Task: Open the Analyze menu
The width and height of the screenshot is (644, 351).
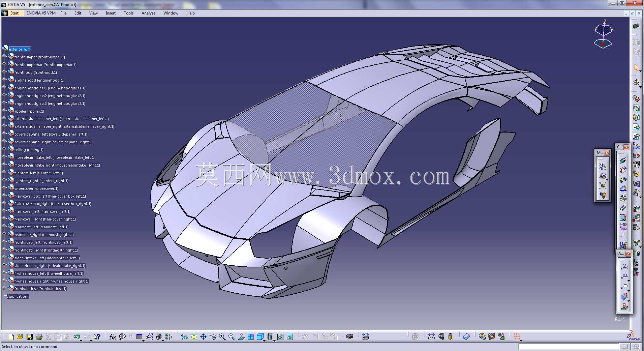Action: tap(148, 13)
